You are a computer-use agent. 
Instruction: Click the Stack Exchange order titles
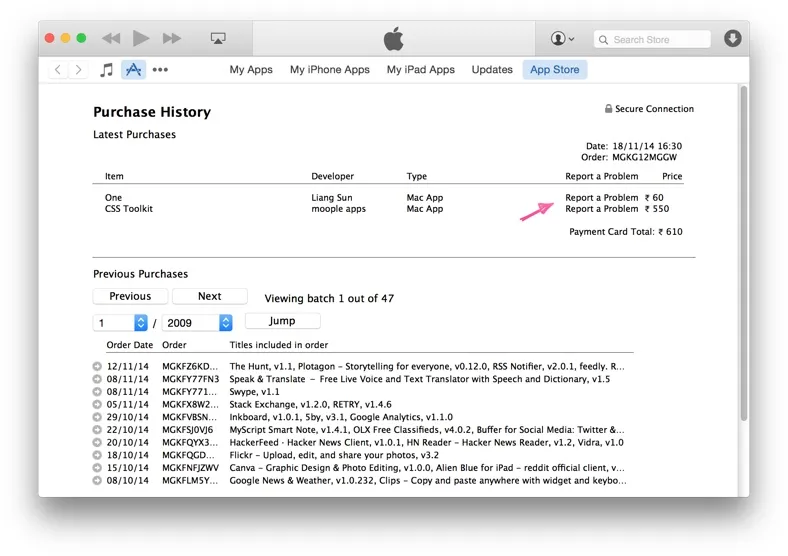pos(311,404)
